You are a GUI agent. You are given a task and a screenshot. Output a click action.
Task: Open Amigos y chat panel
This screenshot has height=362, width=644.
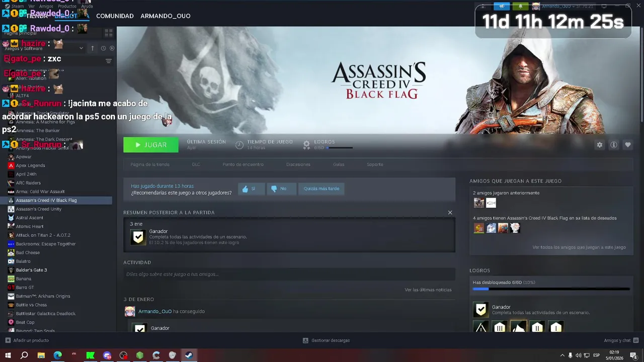click(x=621, y=340)
